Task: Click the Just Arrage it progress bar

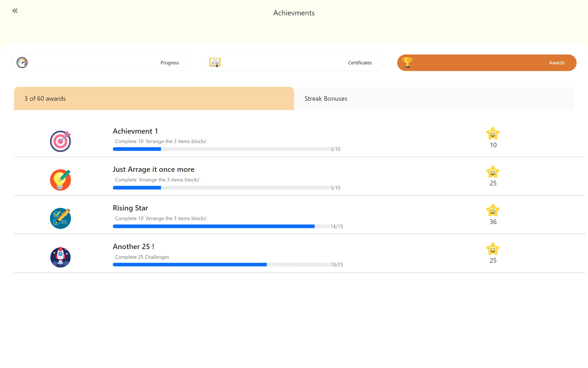Action: pyautogui.click(x=221, y=188)
